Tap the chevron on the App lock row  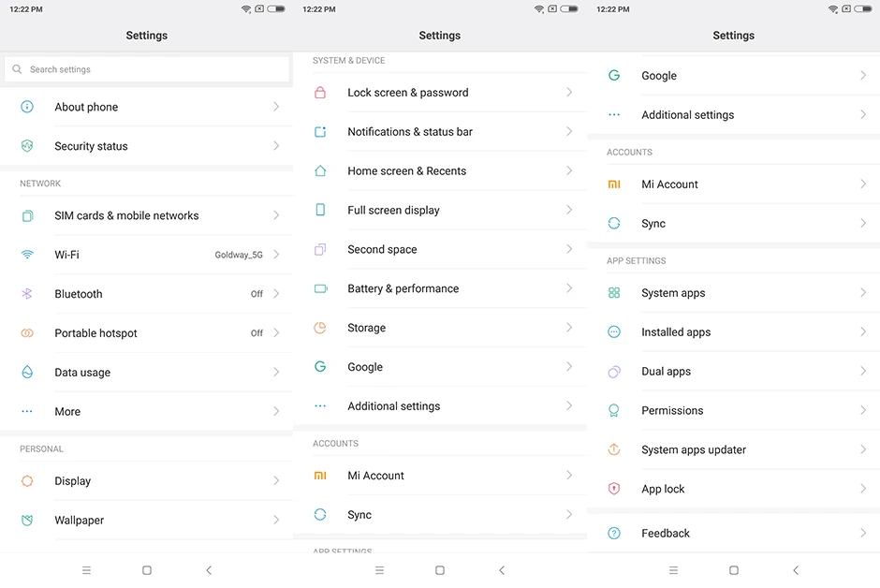tap(863, 489)
